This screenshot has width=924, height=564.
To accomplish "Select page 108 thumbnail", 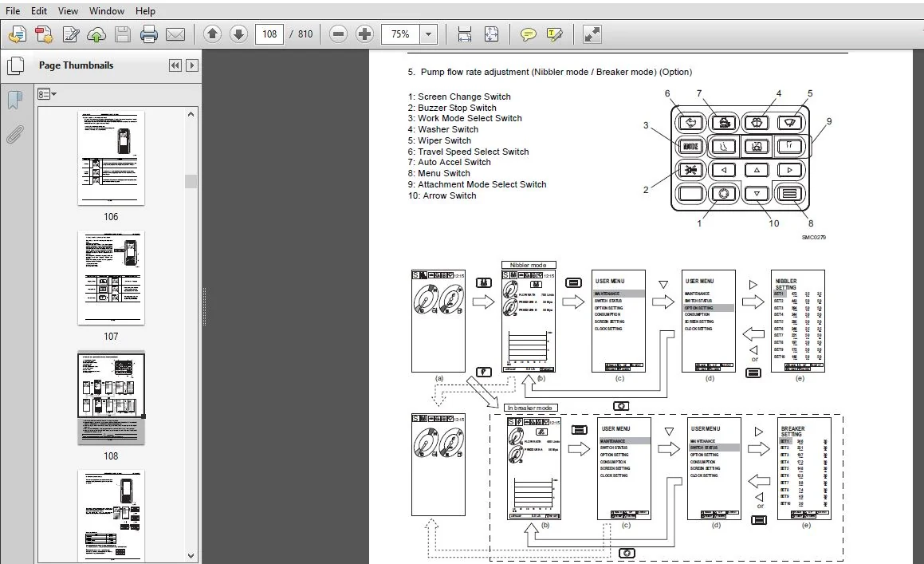I will pyautogui.click(x=111, y=397).
